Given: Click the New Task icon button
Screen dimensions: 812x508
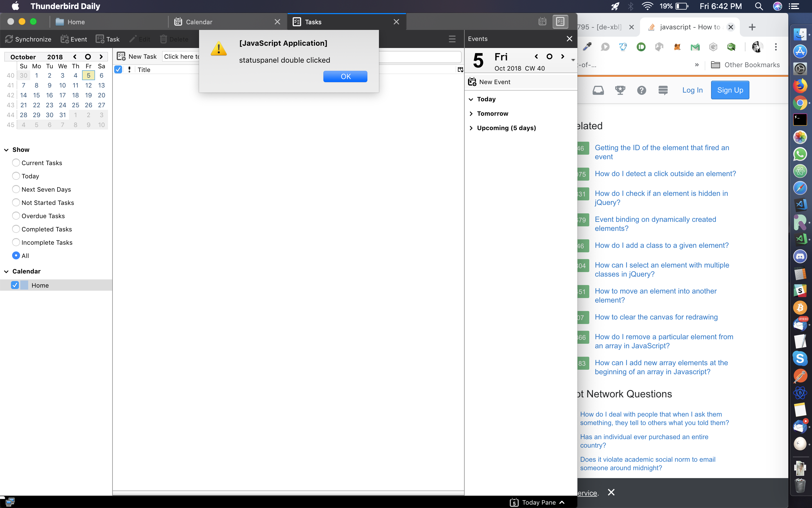Looking at the screenshot, I should [136, 56].
